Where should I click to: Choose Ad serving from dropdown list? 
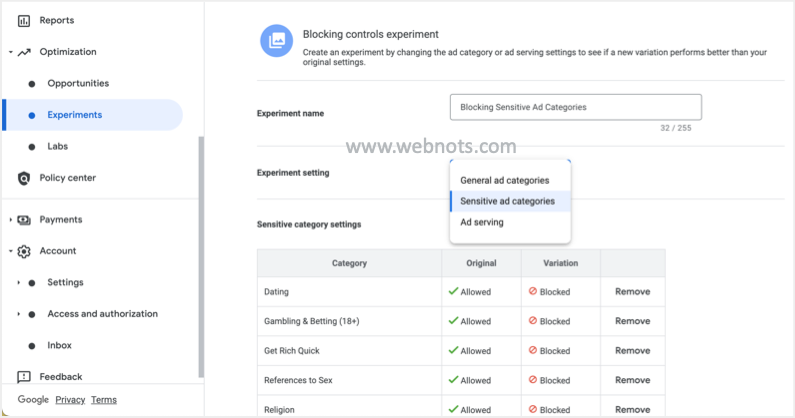(481, 222)
